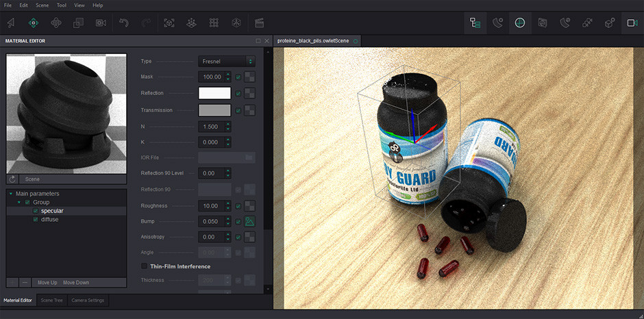This screenshot has width=644, height=319.
Task: Open the File menu
Action: click(x=8, y=5)
